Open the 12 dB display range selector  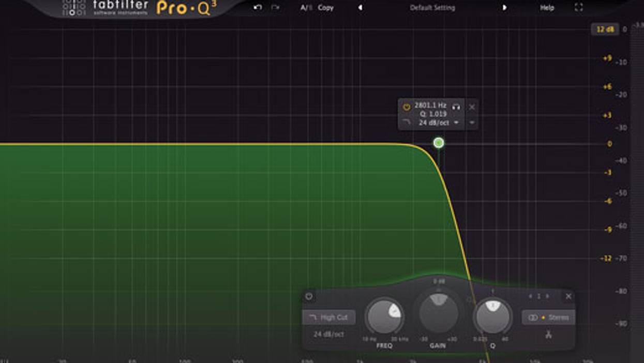[605, 29]
